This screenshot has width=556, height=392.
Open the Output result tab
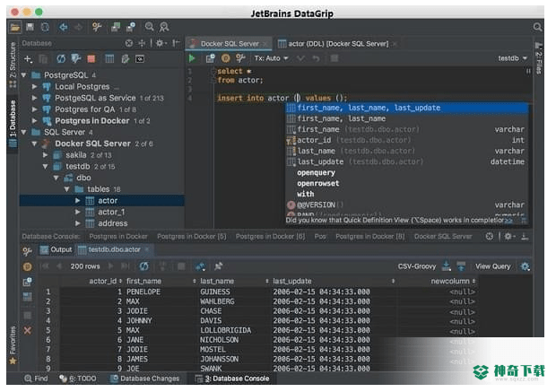[x=56, y=249]
